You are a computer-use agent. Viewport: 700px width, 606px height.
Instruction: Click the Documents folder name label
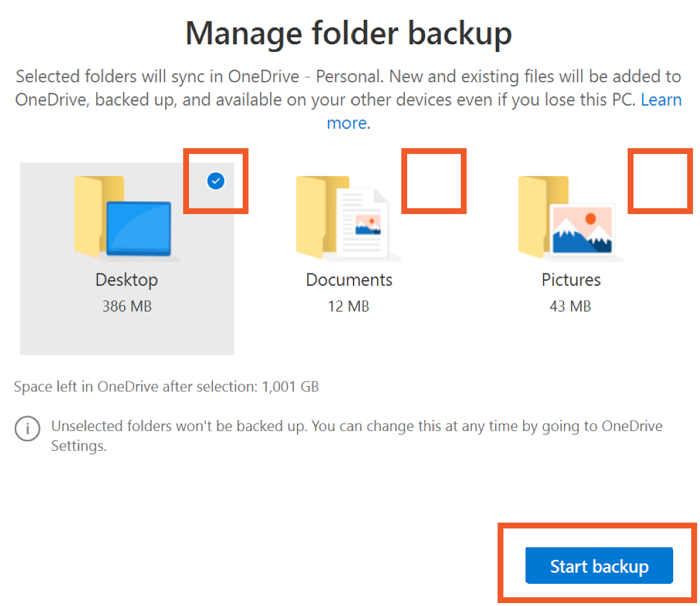pos(349,280)
